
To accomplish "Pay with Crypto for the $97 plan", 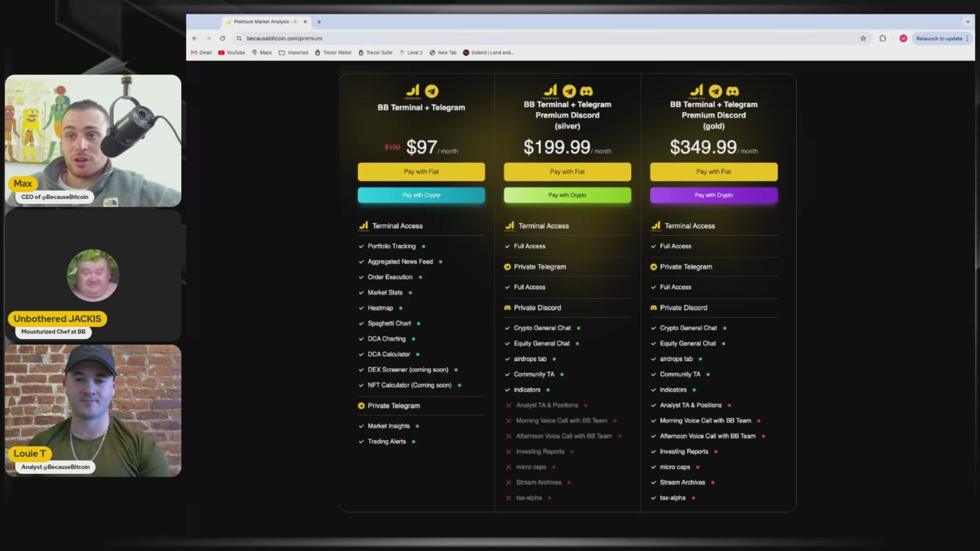I will (x=421, y=195).
